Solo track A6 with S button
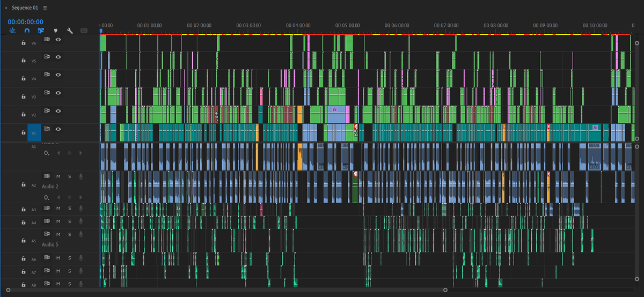This screenshot has width=644, height=297. pos(69,258)
